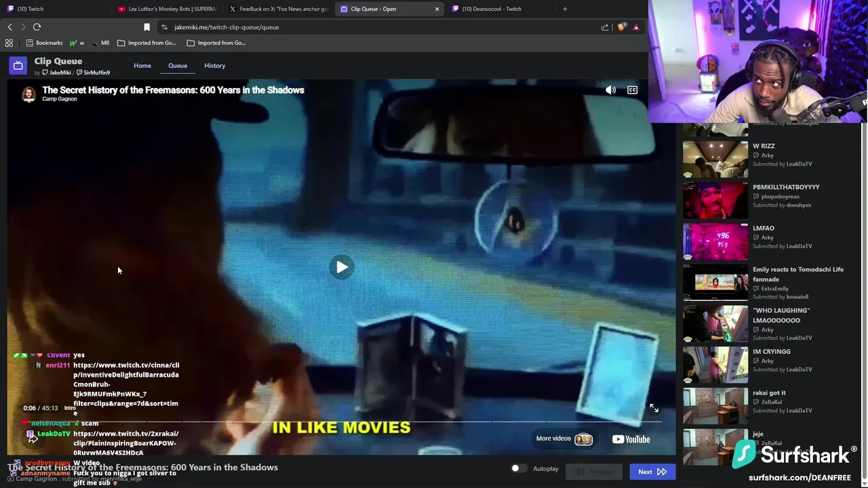
Task: Open fullscreen with the expand arrows icon
Action: 654,408
